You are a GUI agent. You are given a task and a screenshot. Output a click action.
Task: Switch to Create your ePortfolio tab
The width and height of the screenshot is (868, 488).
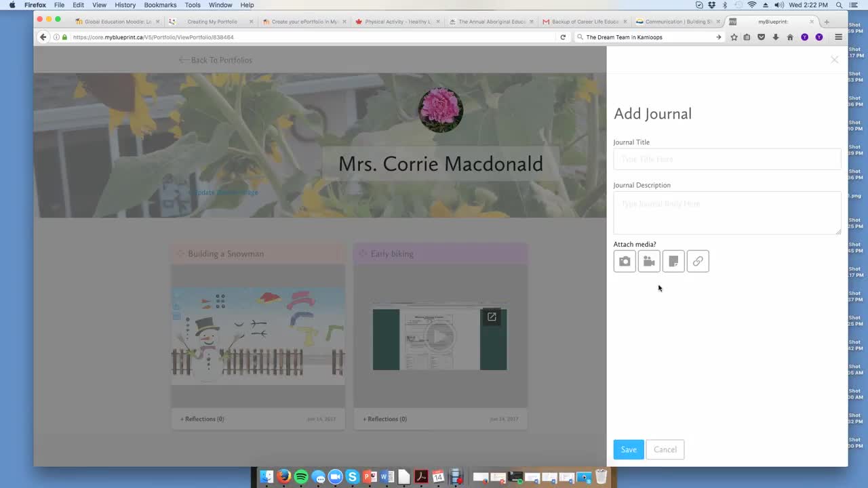tap(304, 22)
